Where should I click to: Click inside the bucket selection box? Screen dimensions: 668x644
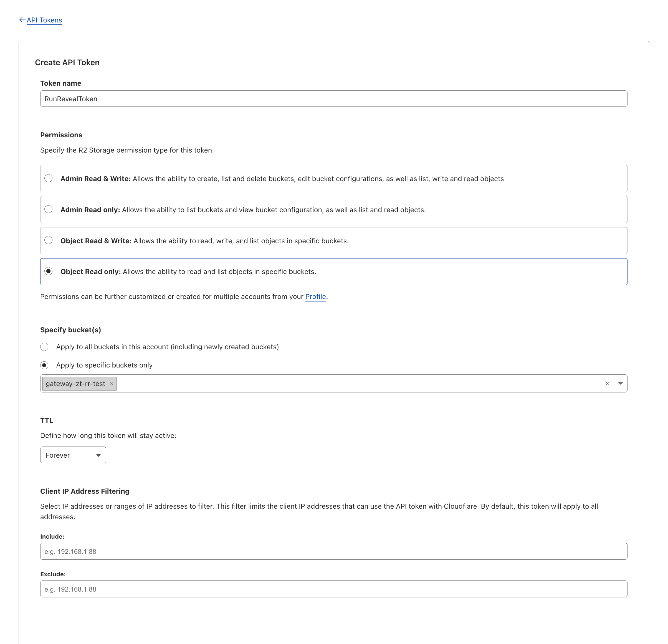[341, 384]
